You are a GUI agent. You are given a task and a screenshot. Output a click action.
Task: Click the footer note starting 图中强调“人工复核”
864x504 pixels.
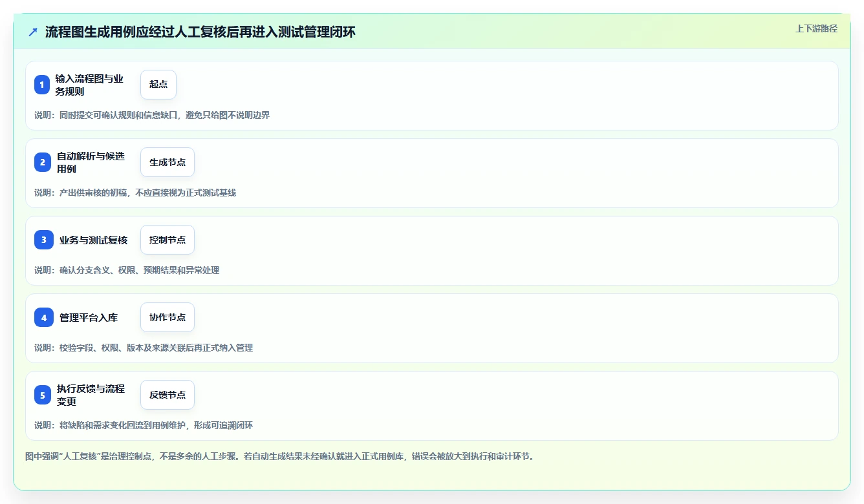[x=279, y=456]
